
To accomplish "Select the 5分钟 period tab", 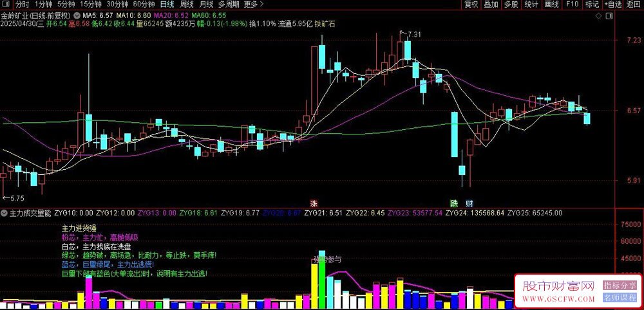I will [66, 5].
